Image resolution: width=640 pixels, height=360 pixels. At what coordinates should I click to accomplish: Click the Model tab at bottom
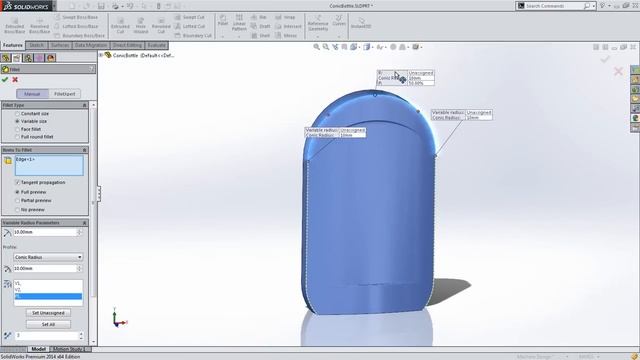tap(38, 349)
